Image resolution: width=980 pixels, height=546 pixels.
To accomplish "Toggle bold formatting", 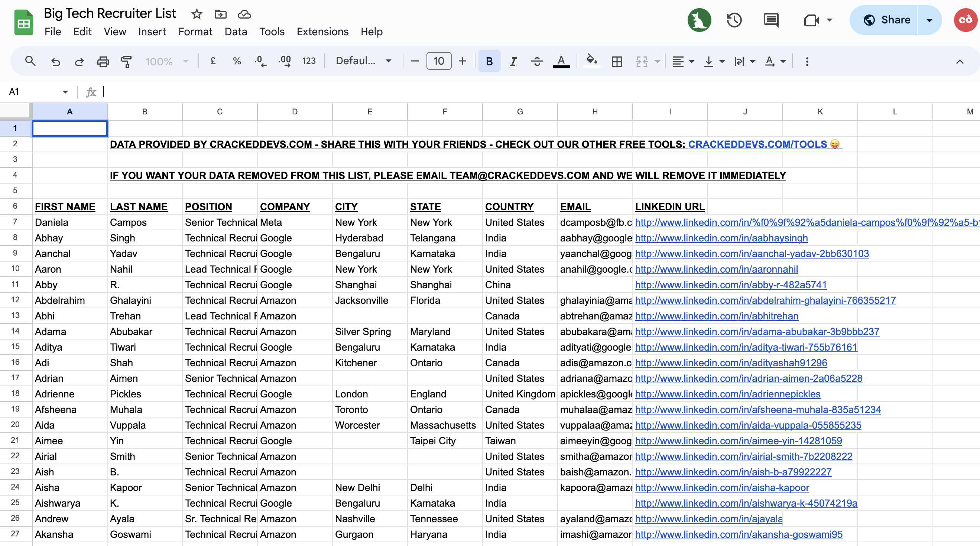I will pos(489,61).
